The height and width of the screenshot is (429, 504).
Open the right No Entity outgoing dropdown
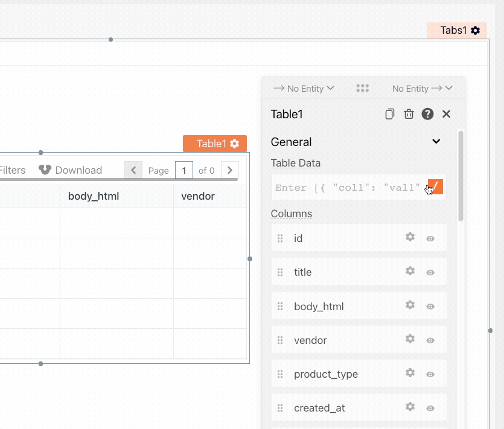click(x=422, y=89)
